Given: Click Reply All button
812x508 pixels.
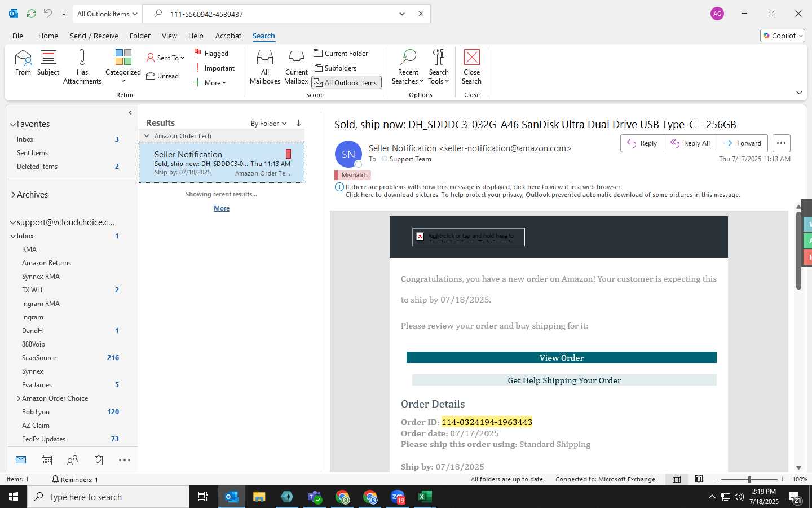Looking at the screenshot, I should coord(690,143).
